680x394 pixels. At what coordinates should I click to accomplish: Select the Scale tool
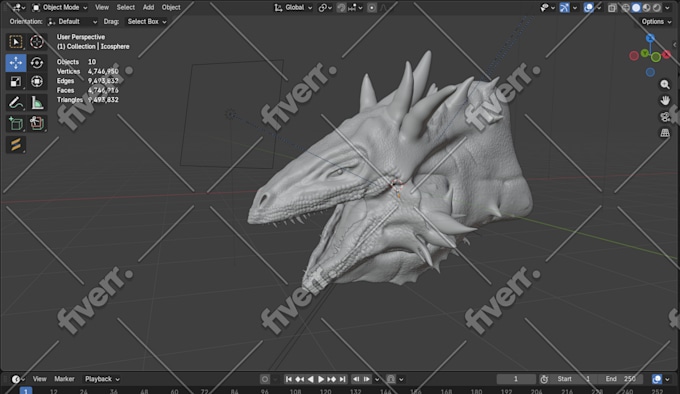[x=16, y=81]
